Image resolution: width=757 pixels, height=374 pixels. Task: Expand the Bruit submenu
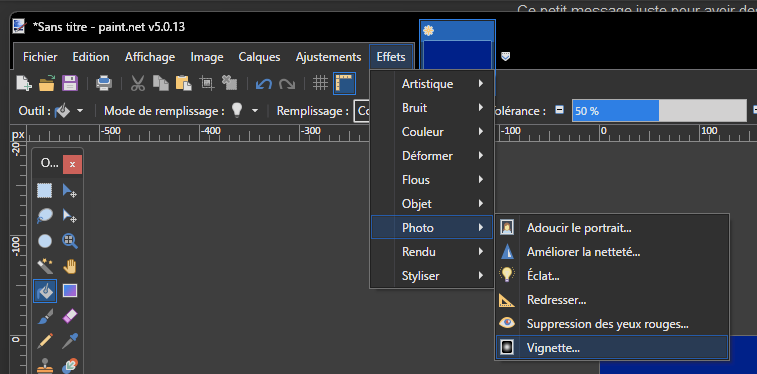[x=432, y=108]
